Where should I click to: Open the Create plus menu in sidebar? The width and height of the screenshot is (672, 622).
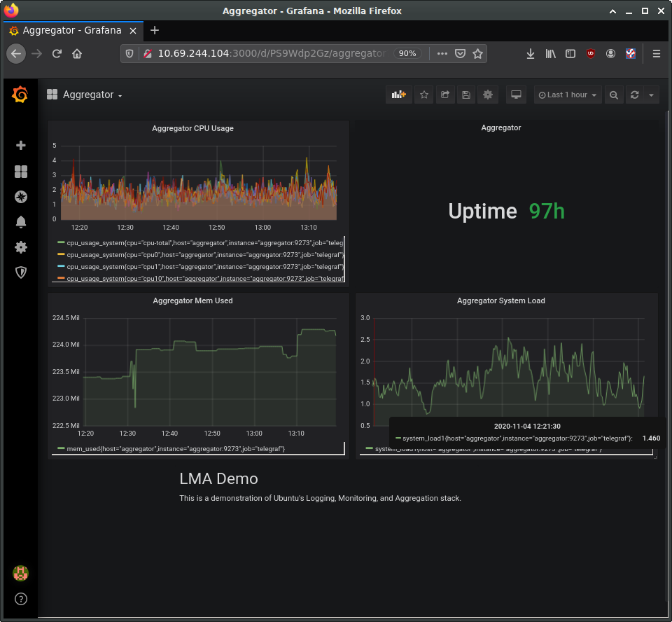coord(20,146)
